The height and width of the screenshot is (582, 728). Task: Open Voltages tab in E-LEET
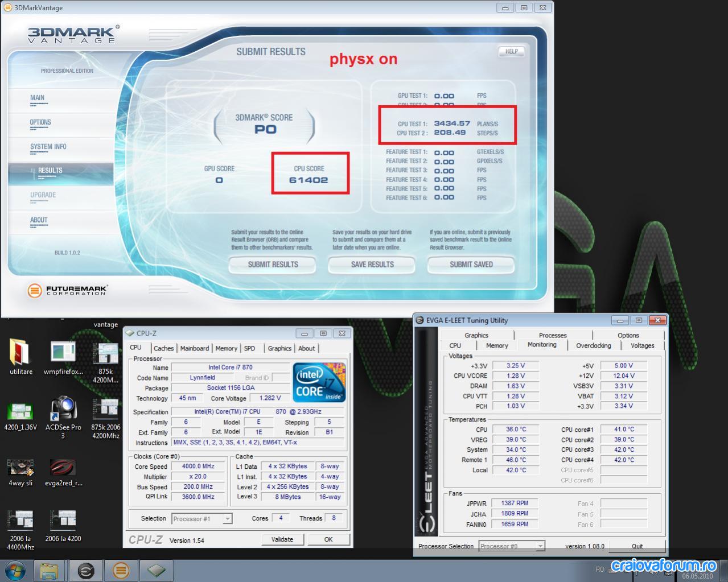[x=642, y=346]
